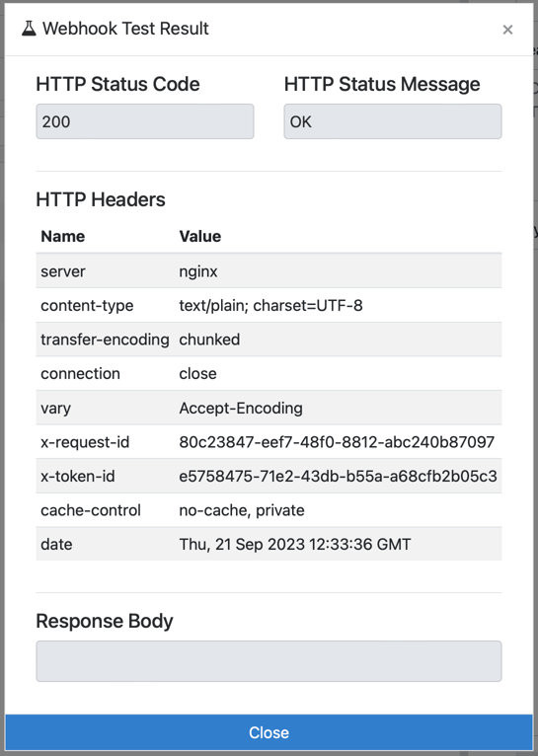
Task: Click the x-token-id value string
Action: (x=338, y=477)
